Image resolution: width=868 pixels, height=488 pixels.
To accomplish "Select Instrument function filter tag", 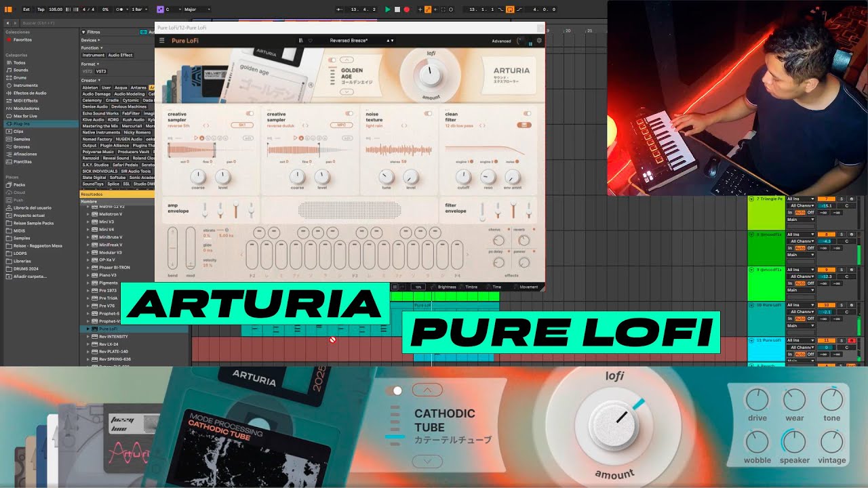I will point(93,55).
